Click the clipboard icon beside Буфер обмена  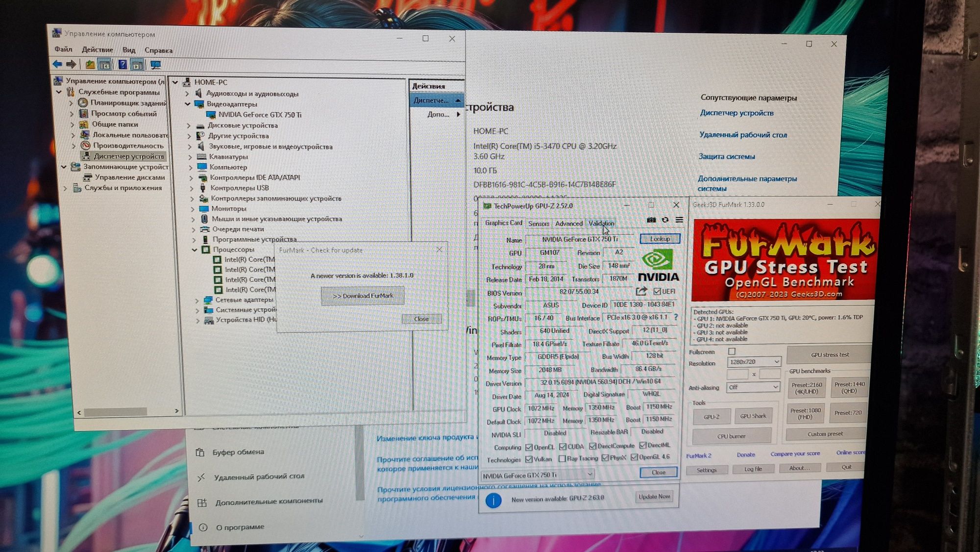click(200, 452)
